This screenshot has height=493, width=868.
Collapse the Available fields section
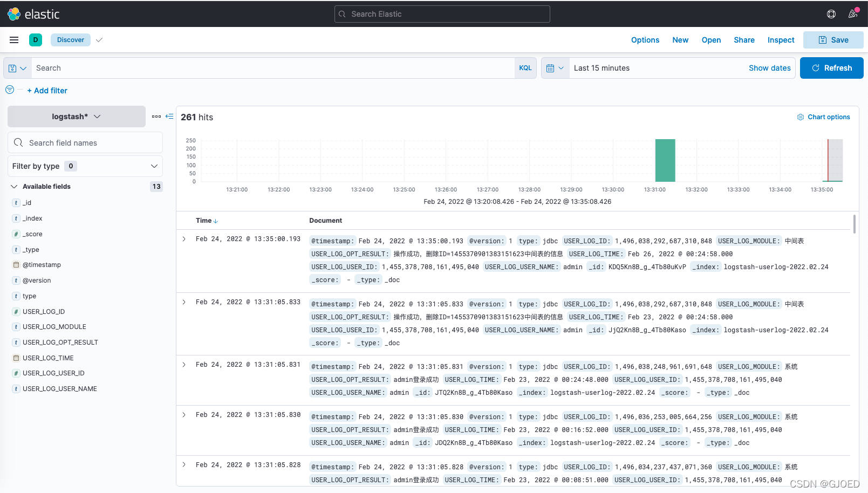coord(14,187)
